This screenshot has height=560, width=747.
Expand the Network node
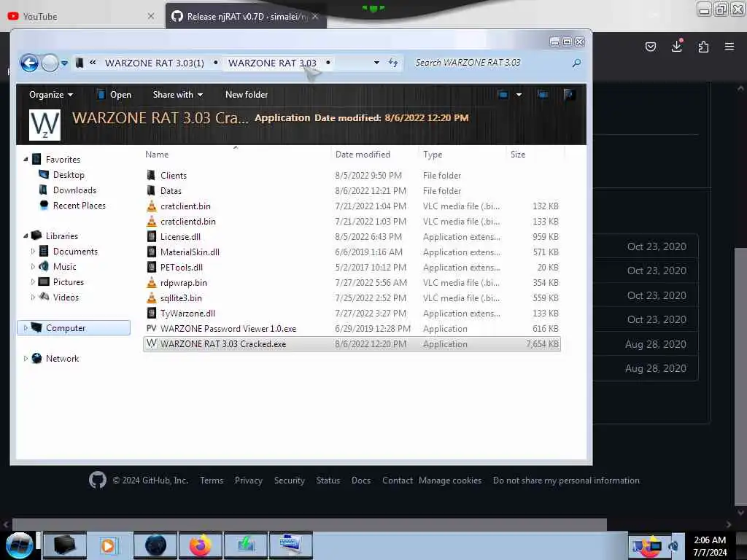click(x=26, y=359)
